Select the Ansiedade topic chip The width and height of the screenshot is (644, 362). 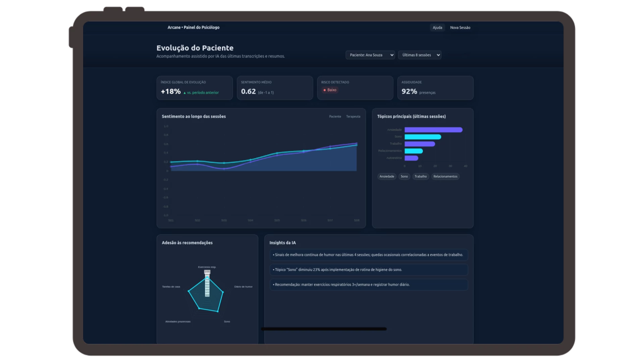click(386, 176)
